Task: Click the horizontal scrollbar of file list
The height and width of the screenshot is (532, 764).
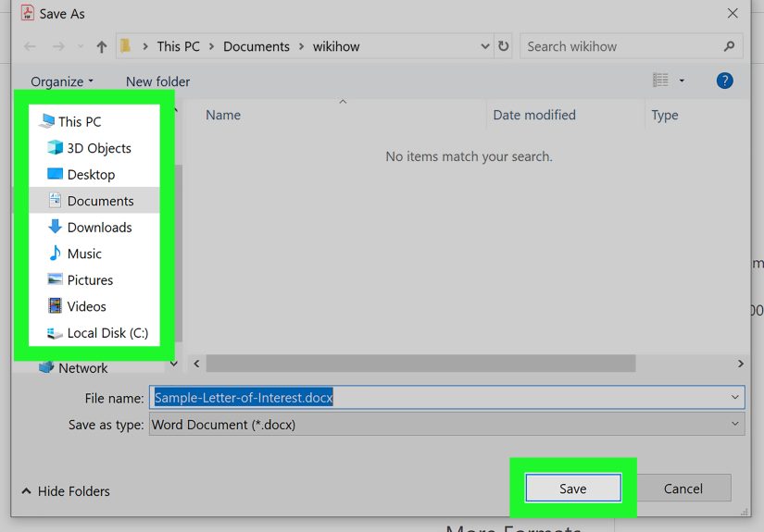Action: pyautogui.click(x=420, y=363)
